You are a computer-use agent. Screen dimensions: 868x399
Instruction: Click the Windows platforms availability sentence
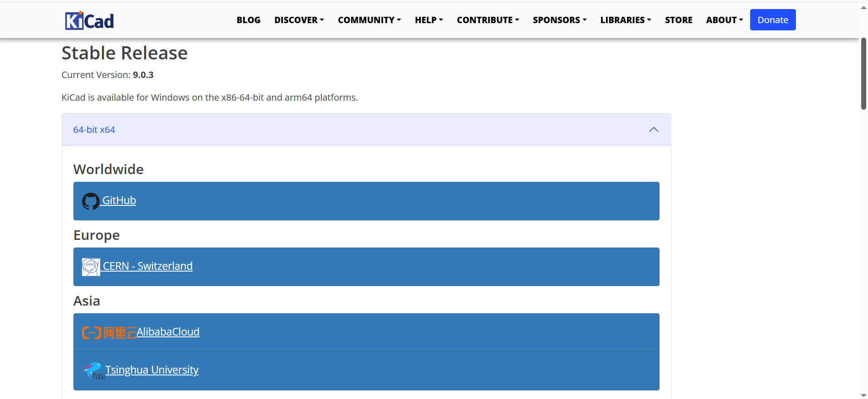tap(210, 97)
